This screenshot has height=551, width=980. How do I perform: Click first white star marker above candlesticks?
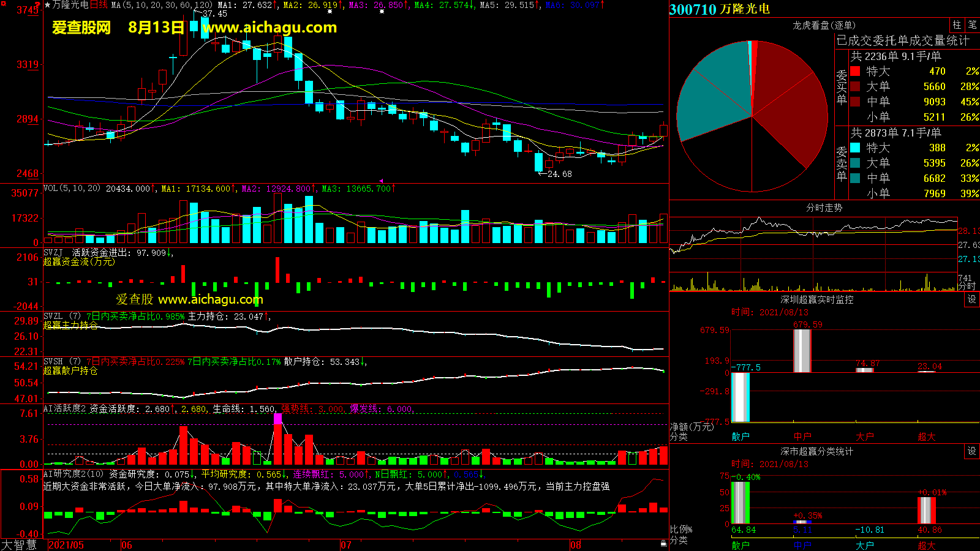click(x=330, y=12)
